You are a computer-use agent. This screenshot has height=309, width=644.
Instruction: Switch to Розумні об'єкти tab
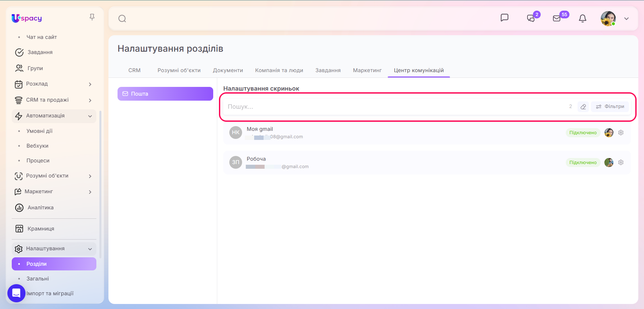point(179,70)
